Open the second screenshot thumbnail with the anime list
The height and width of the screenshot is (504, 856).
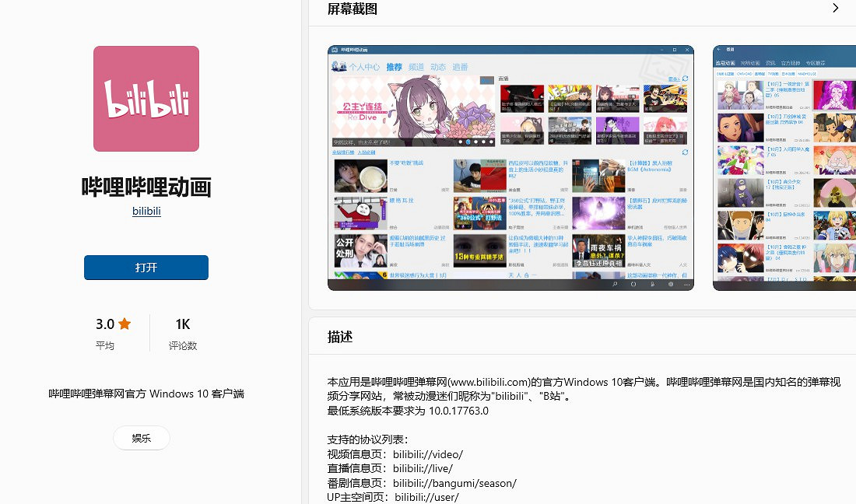coord(784,167)
